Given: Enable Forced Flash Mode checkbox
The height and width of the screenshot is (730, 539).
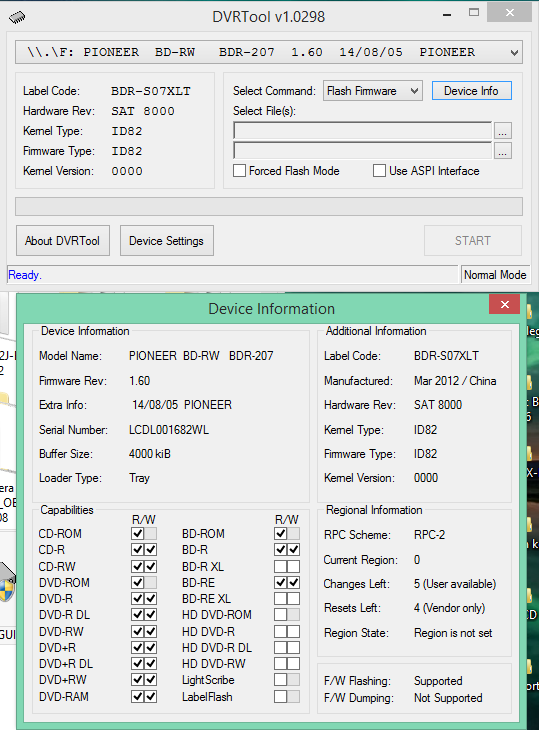Looking at the screenshot, I should [x=239, y=171].
